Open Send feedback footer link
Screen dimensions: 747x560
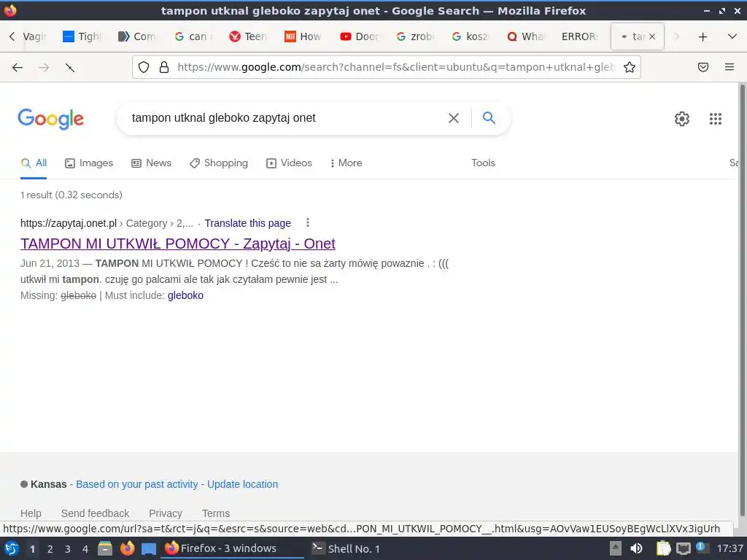click(96, 513)
